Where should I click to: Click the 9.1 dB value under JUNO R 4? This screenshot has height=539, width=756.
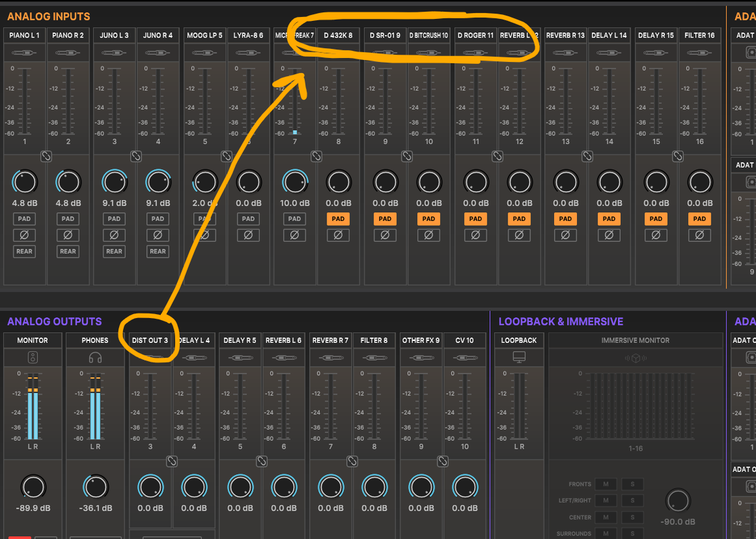(158, 203)
